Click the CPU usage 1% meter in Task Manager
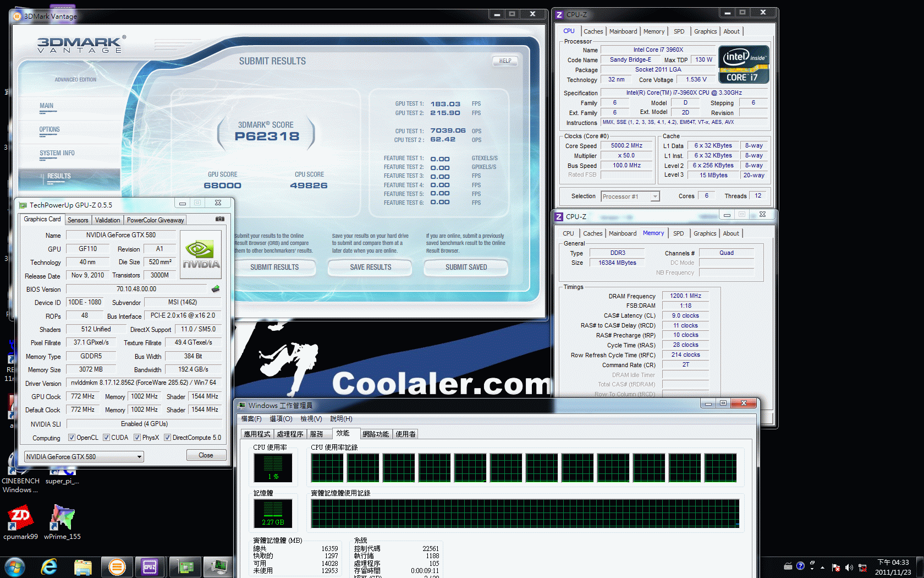Image resolution: width=924 pixels, height=578 pixels. pyautogui.click(x=273, y=467)
